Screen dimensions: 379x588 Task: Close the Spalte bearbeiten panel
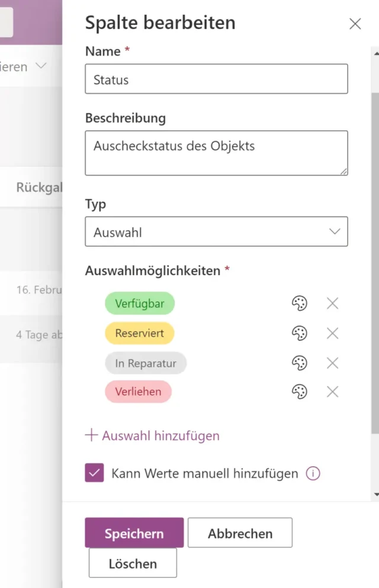(355, 24)
